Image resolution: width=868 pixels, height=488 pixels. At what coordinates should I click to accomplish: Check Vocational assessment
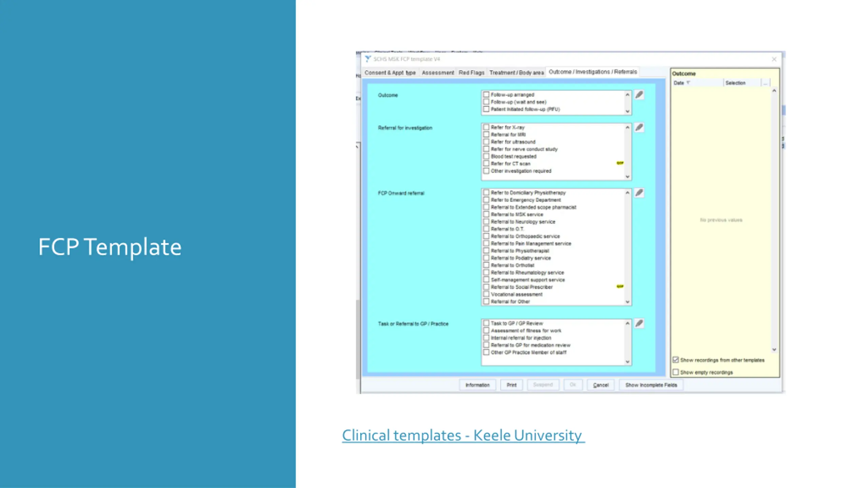[x=486, y=294]
